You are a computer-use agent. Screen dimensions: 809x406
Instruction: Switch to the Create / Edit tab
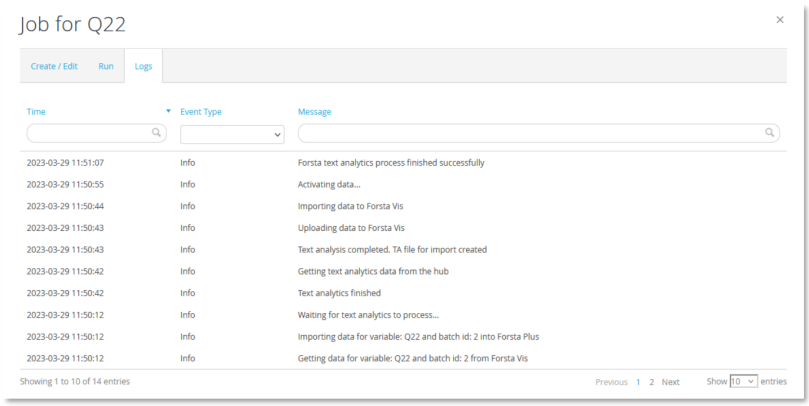pos(54,66)
